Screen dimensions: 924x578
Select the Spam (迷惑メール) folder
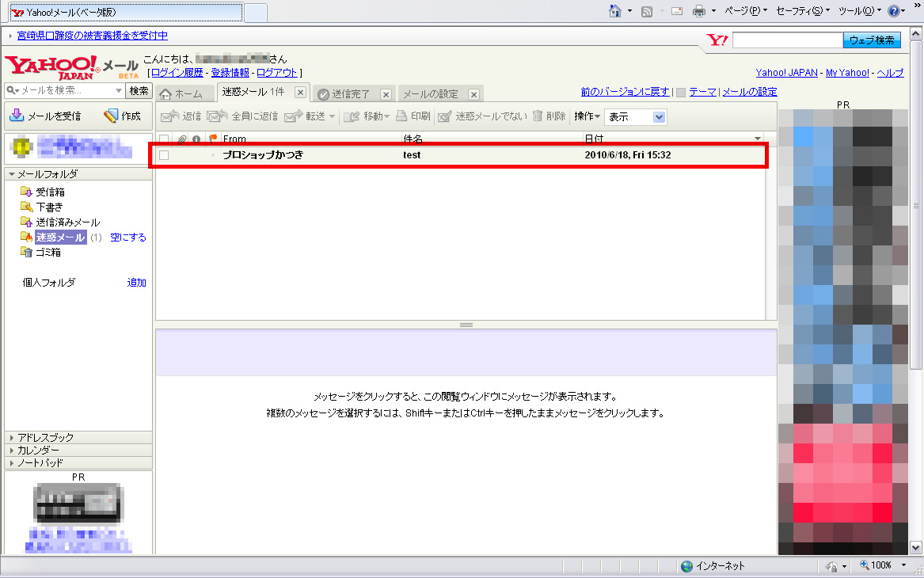[60, 238]
